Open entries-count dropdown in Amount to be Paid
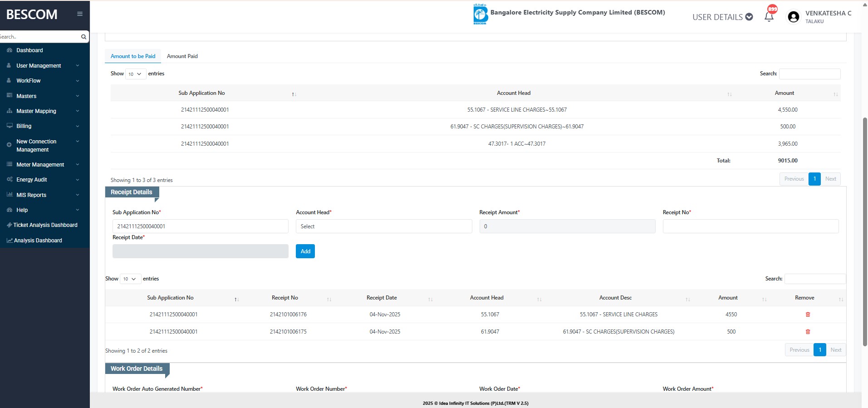Image resolution: width=868 pixels, height=408 pixels. tap(136, 74)
